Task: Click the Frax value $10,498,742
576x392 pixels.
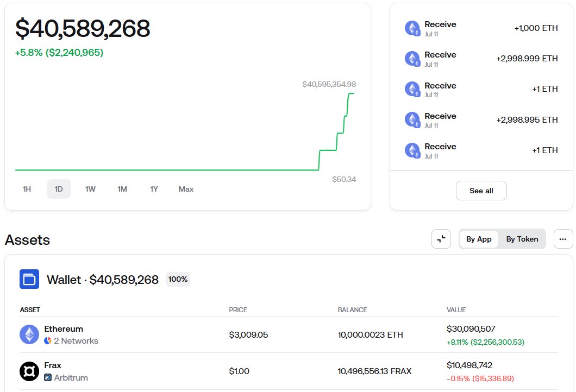Action: click(x=469, y=365)
